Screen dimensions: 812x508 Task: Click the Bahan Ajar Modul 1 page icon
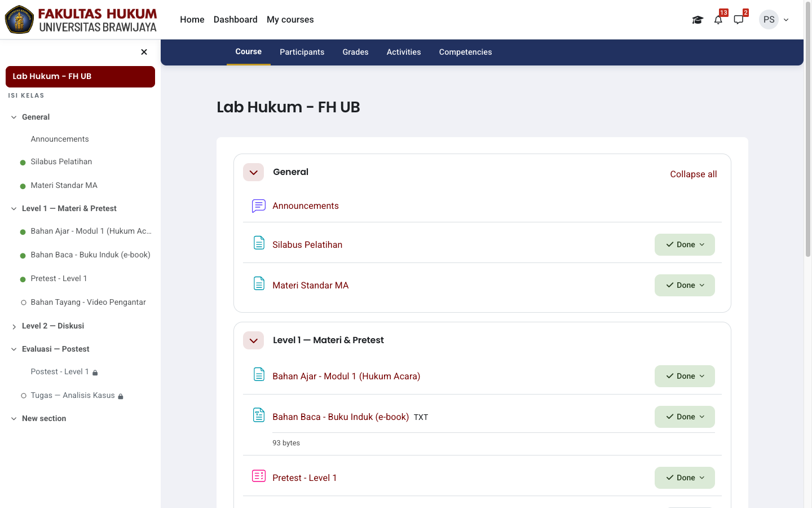click(x=259, y=374)
